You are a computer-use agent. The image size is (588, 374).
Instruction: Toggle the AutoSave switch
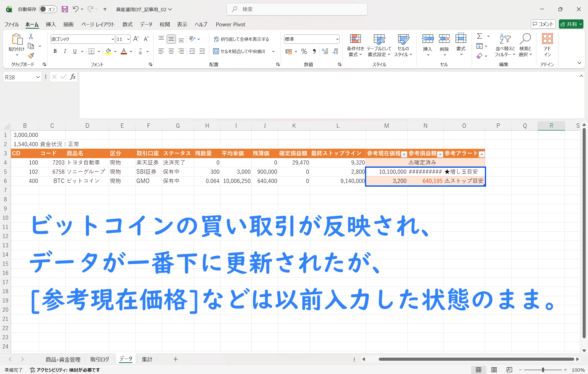48,9
